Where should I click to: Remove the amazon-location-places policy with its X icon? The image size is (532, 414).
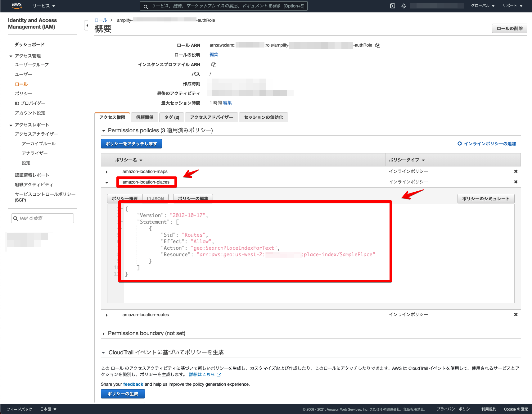click(x=516, y=182)
